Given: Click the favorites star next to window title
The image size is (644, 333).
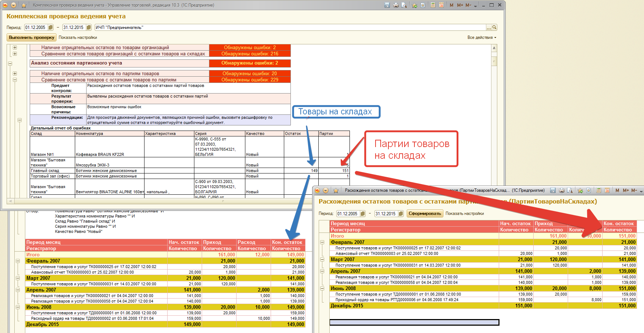Looking at the screenshot, I should (24, 5).
